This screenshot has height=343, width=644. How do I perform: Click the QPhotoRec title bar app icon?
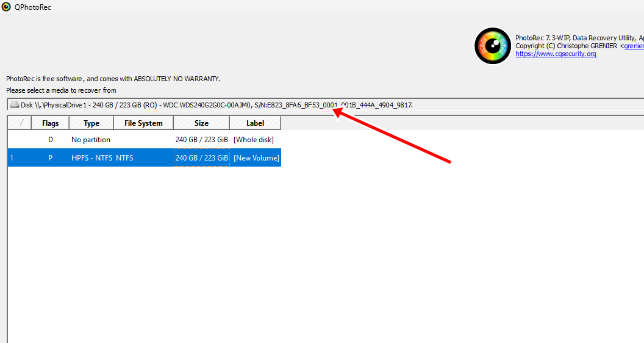pos(6,7)
